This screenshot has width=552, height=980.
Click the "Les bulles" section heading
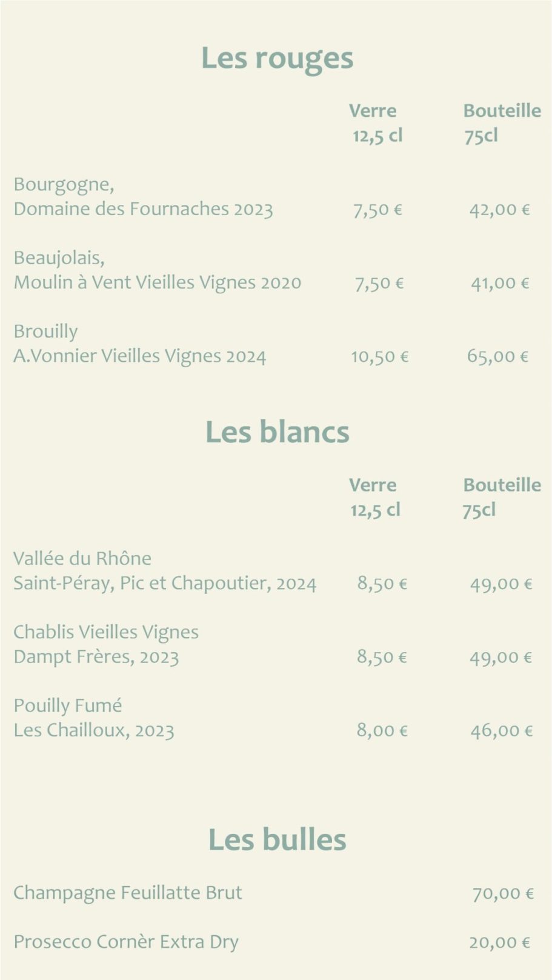(x=277, y=839)
